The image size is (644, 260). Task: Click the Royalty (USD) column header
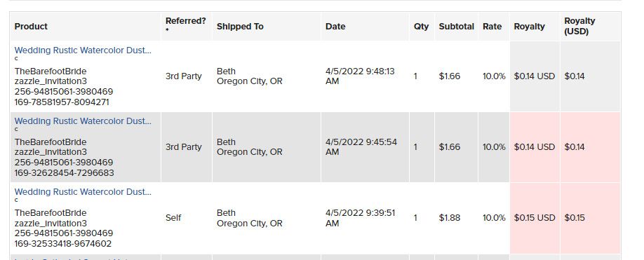pos(579,26)
